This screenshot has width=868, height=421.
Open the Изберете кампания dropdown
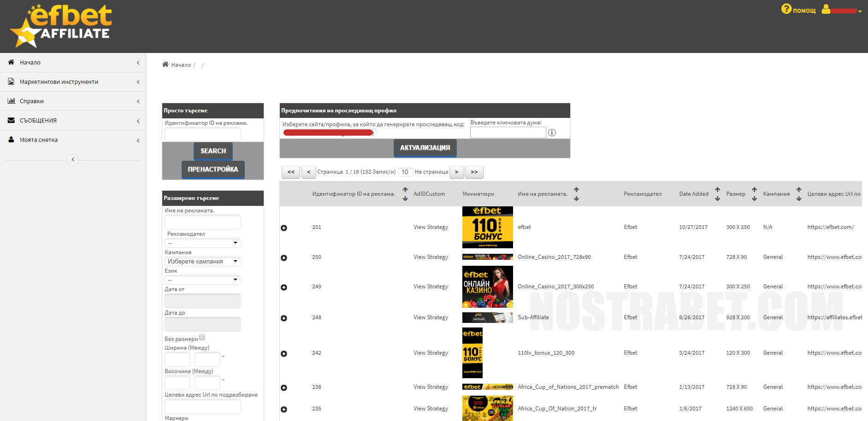[x=202, y=261]
